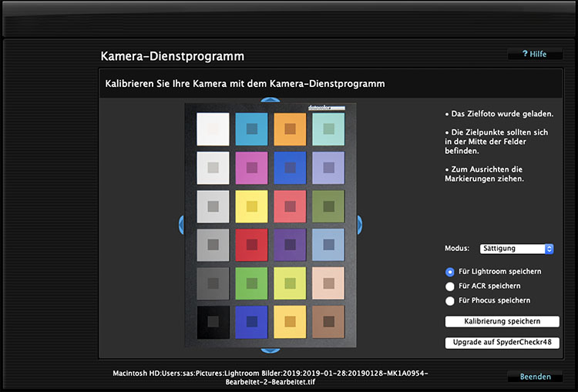This screenshot has height=392, width=578.
Task: Click 'Zum Ausrichten die Markierungen ziehen' text
Action: pos(484,174)
